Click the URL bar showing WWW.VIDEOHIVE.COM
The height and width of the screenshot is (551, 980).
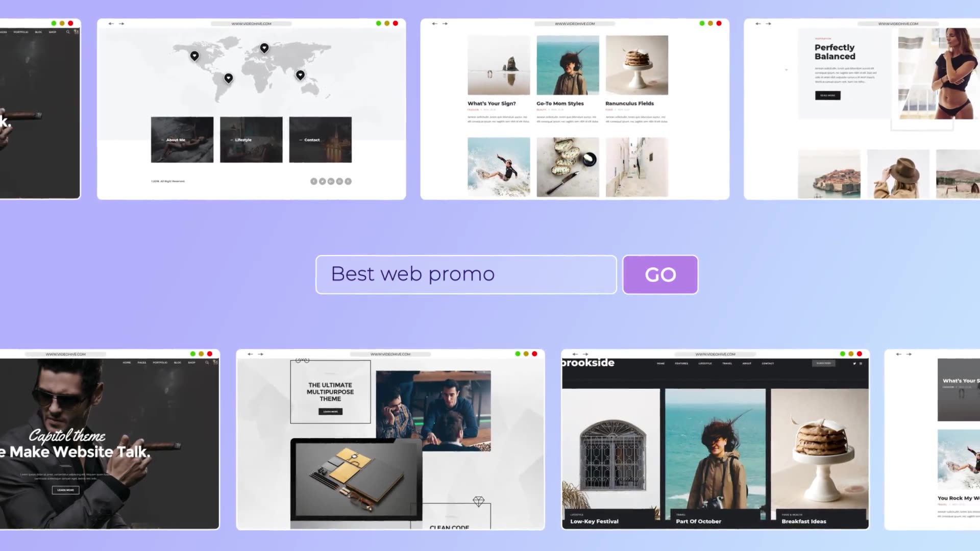252,23
